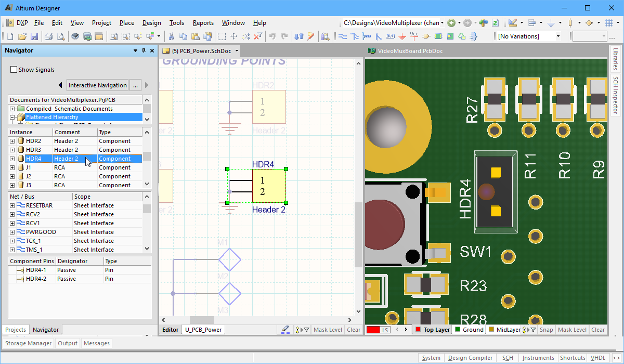Click the cross-probe up/down arrows icon
The image size is (624, 364).
[x=299, y=36]
